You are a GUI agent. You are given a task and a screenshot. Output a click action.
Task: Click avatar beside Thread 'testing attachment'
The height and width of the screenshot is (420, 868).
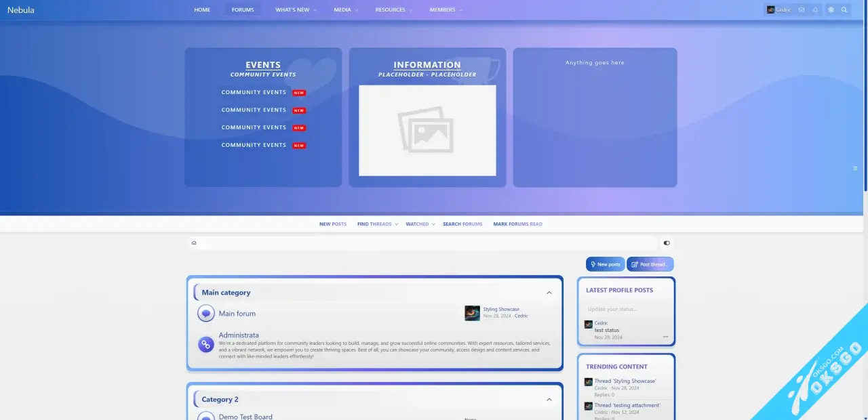click(589, 406)
